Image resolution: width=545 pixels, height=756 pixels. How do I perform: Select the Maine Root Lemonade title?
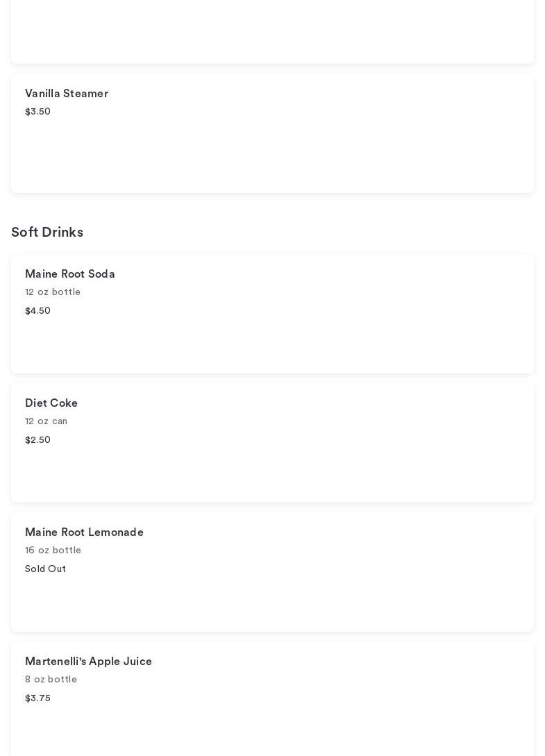pyautogui.click(x=85, y=532)
